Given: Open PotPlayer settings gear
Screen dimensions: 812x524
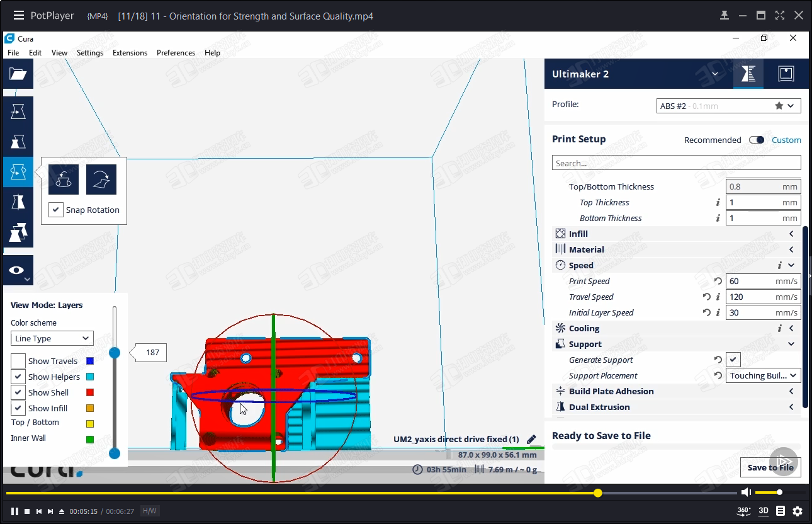Looking at the screenshot, I should coord(798,511).
